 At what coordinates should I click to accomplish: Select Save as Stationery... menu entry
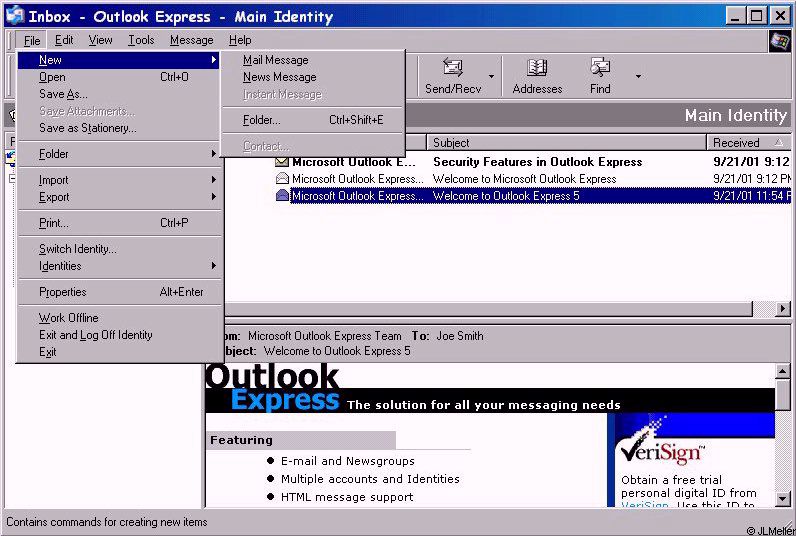click(120, 128)
